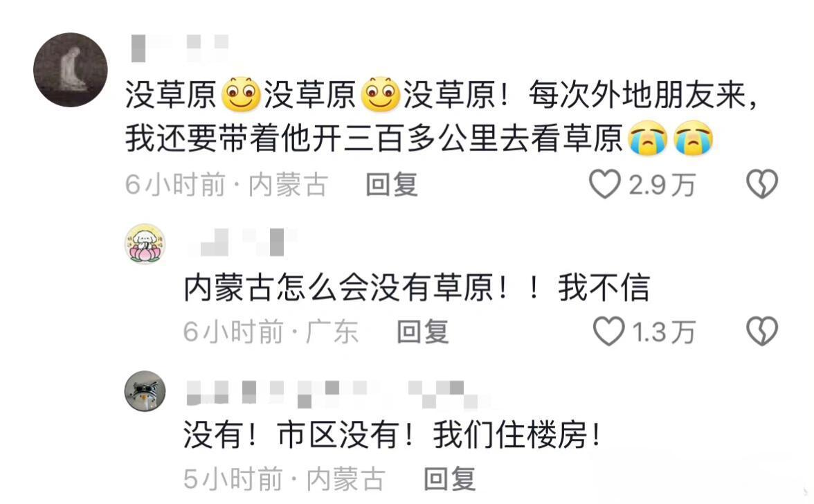The height and width of the screenshot is (504, 814).
Task: Dislike the Guangdong reply via broken heart
Action: pos(761,331)
